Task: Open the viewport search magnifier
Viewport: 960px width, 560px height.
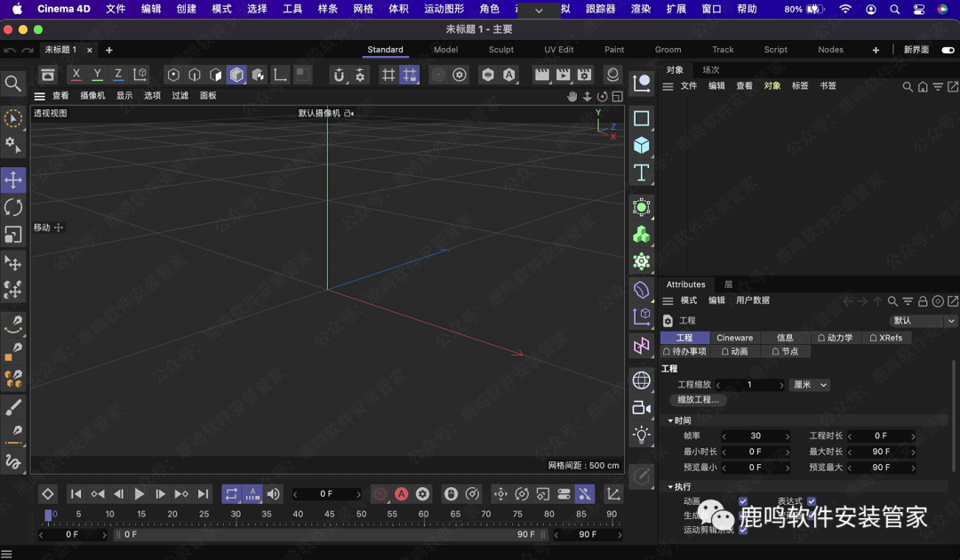Action: point(13,84)
